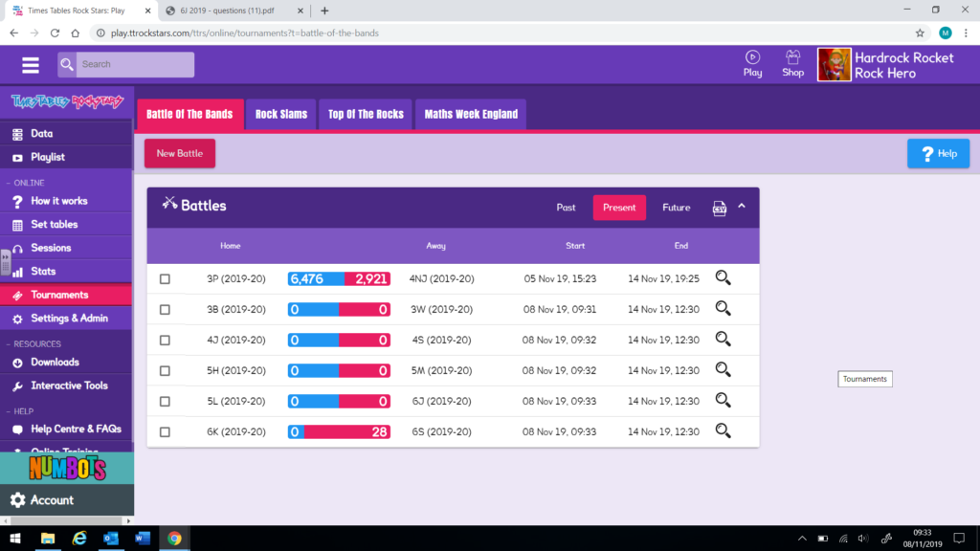This screenshot has height=551, width=980.
Task: Open the hamburger menu
Action: (x=30, y=64)
